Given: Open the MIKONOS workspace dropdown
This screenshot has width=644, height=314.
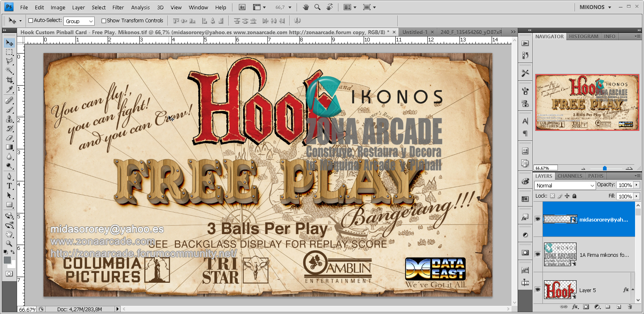Looking at the screenshot, I should (595, 7).
